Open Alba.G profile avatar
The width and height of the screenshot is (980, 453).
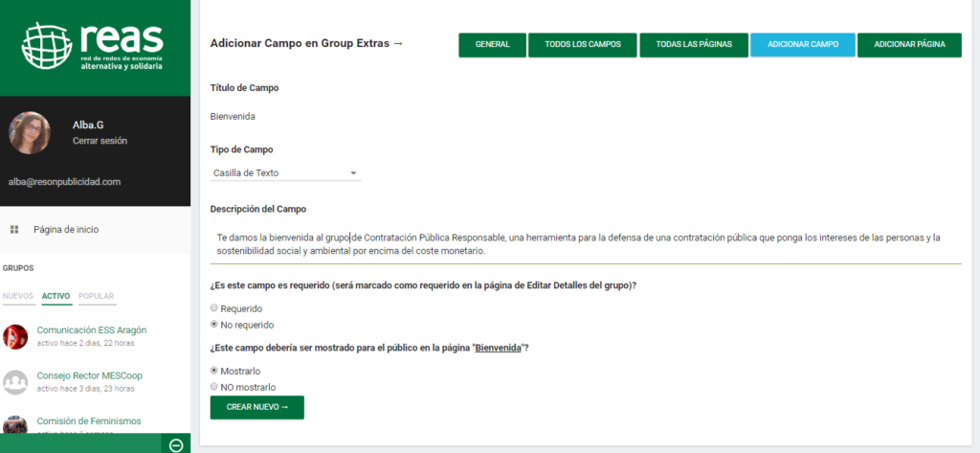30,133
